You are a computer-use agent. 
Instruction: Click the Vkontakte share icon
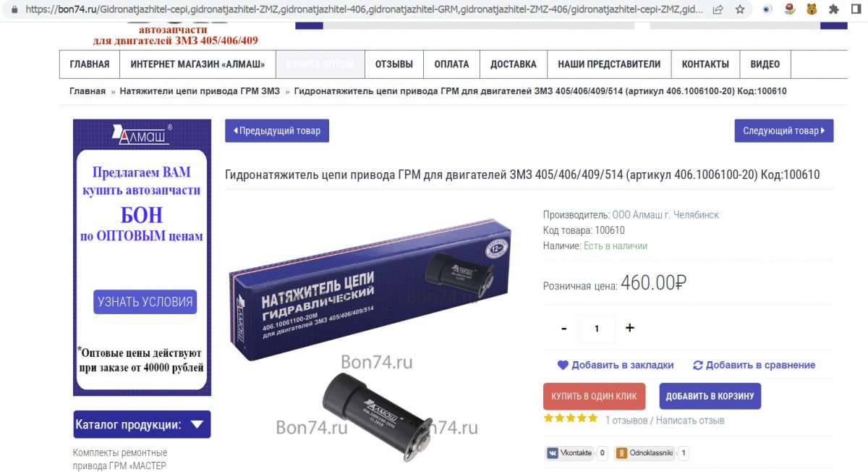click(x=553, y=453)
